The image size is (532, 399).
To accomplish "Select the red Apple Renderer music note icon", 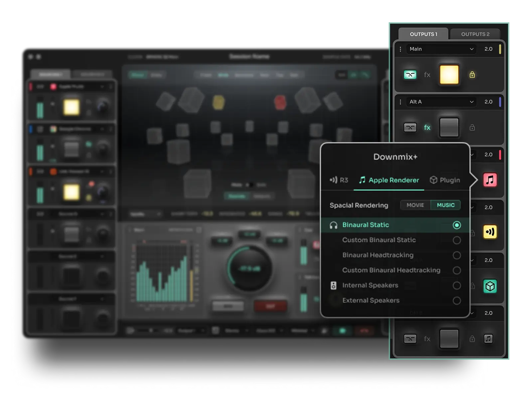I will click(x=490, y=180).
